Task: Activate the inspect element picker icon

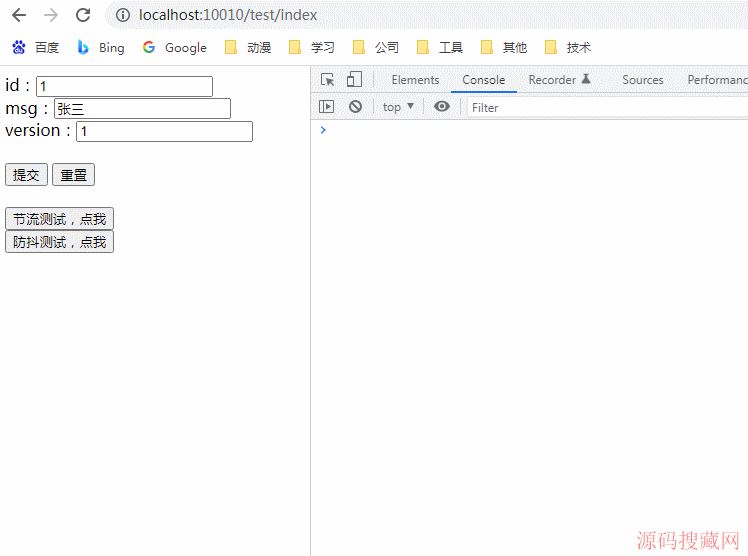Action: [x=327, y=80]
